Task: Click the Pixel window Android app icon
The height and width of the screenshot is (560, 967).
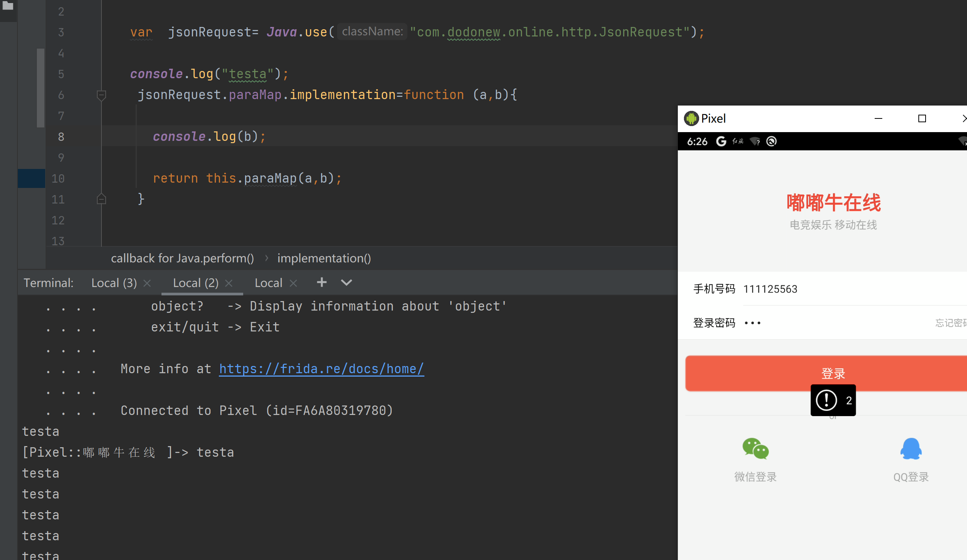Action: tap(691, 118)
